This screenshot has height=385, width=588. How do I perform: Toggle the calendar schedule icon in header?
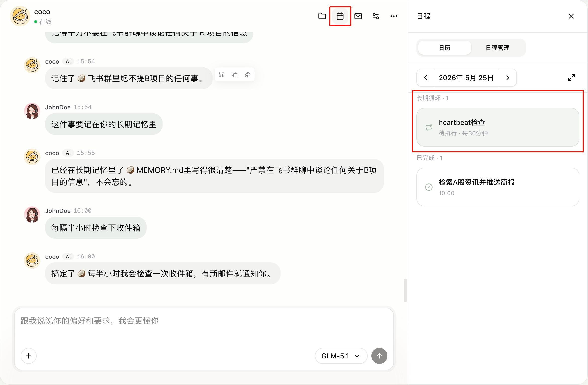point(340,16)
